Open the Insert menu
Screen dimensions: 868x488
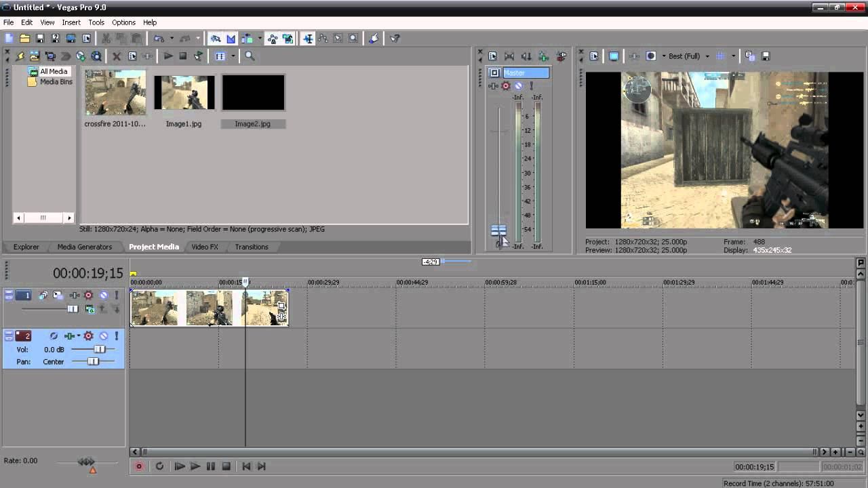coord(71,22)
